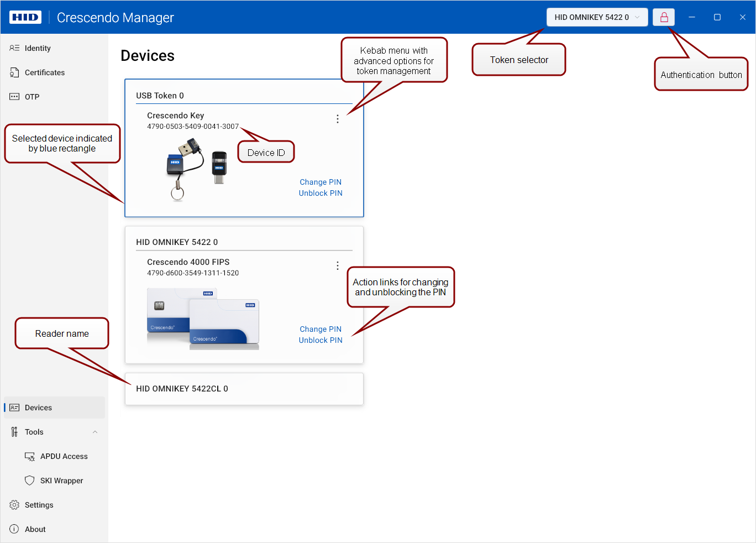Open the HID OMNIKEY 5422 0 token selector

click(x=597, y=17)
